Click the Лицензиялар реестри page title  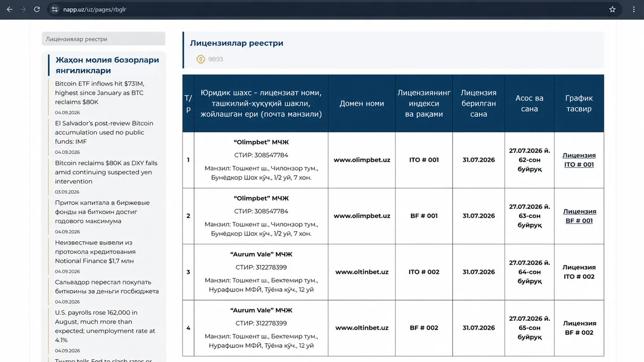[237, 43]
